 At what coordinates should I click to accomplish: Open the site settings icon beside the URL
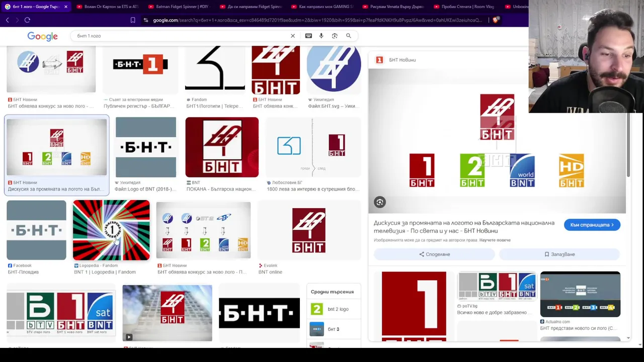coord(146,20)
